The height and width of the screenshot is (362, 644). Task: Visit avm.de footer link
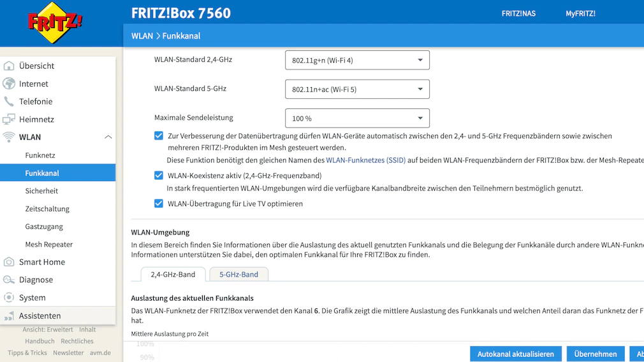pyautogui.click(x=100, y=352)
